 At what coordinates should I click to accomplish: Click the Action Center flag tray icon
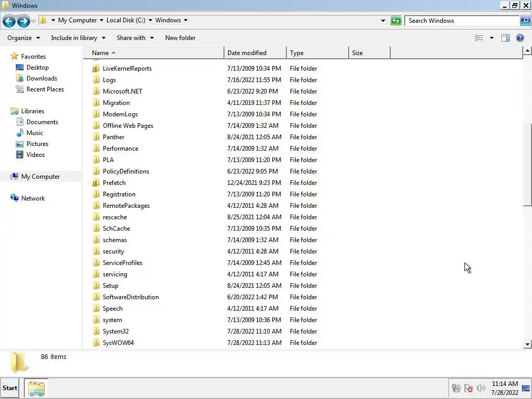click(468, 388)
